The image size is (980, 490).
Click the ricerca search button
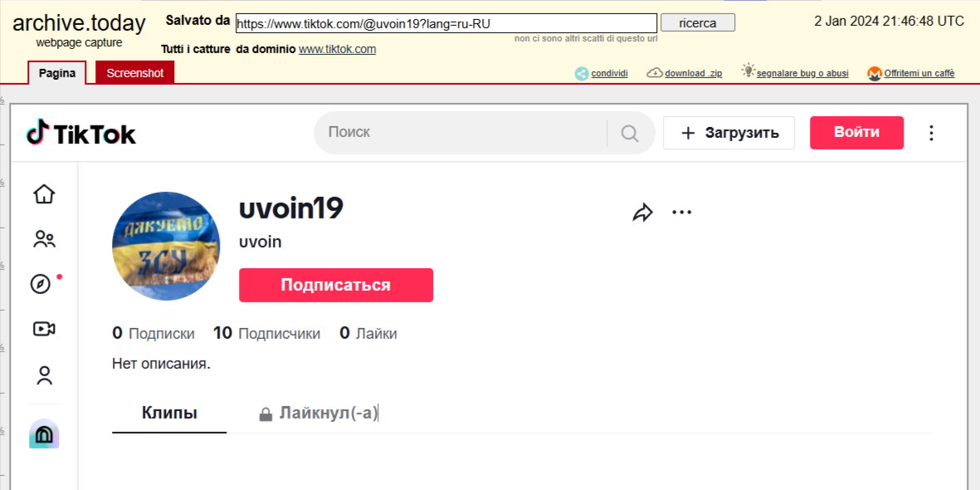(x=697, y=23)
